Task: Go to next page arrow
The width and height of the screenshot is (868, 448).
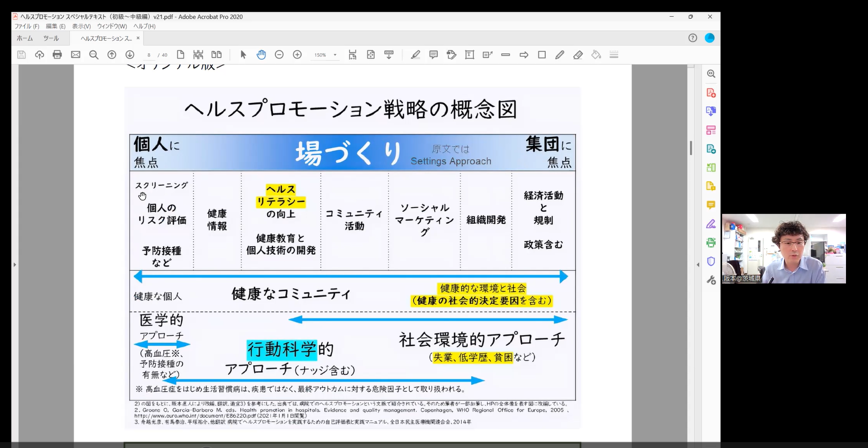Action: [130, 55]
